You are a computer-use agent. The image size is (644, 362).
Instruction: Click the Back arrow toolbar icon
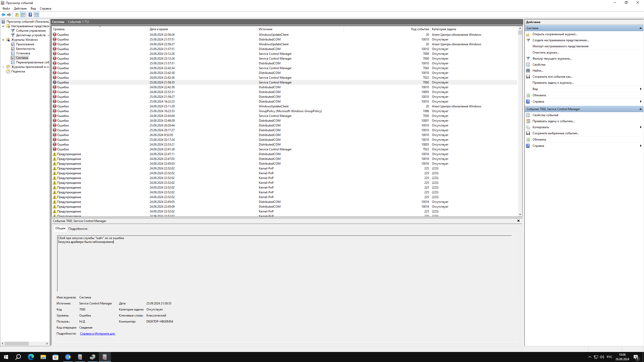(x=3, y=15)
